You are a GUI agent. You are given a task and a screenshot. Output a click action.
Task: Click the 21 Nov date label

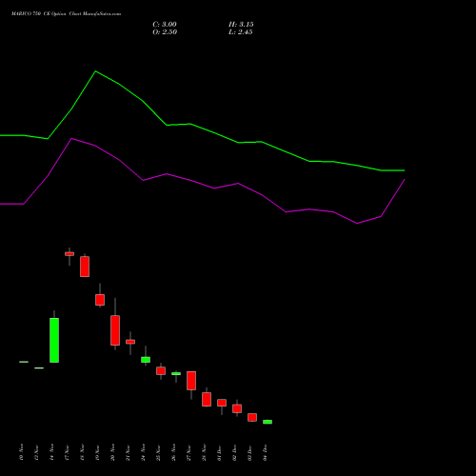(x=128, y=452)
